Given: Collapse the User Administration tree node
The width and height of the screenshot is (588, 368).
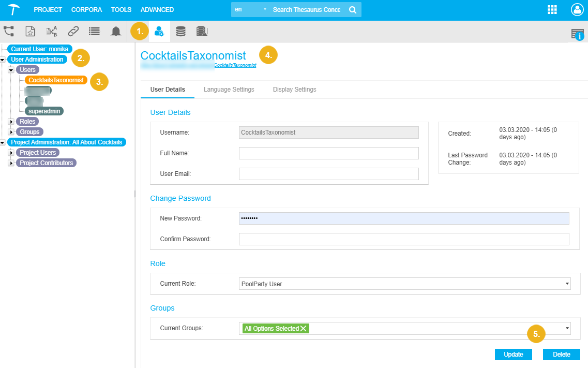Looking at the screenshot, I should pyautogui.click(x=3, y=60).
